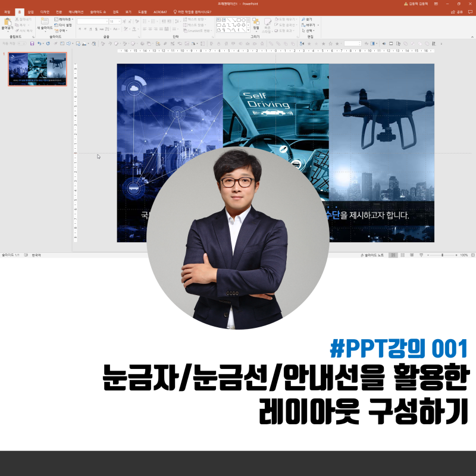Undo the last action
This screenshot has width=476, height=476.
[39, 43]
